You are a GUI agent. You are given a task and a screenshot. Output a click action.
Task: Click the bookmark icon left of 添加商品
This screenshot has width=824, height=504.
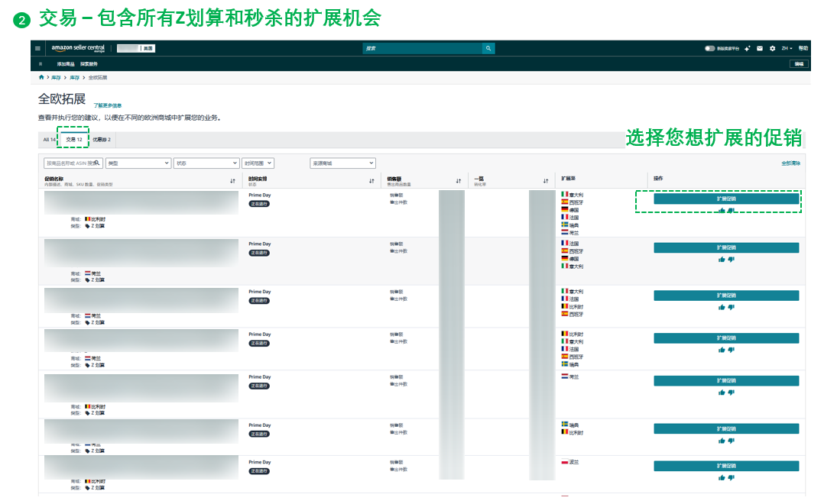(x=41, y=64)
